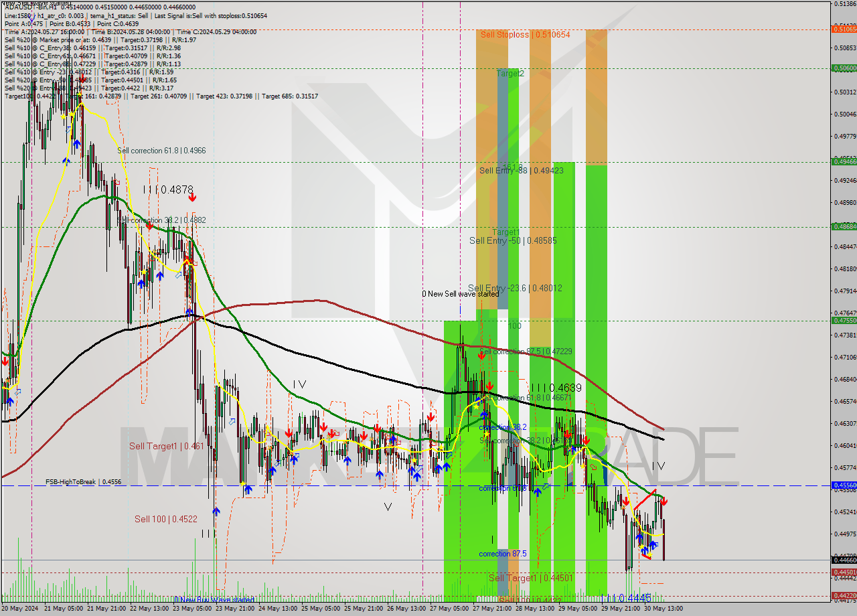Click the 'Sell Entry -23.6 | 0.48012' label
Image resolution: width=857 pixels, height=616 pixels.
pyautogui.click(x=515, y=288)
